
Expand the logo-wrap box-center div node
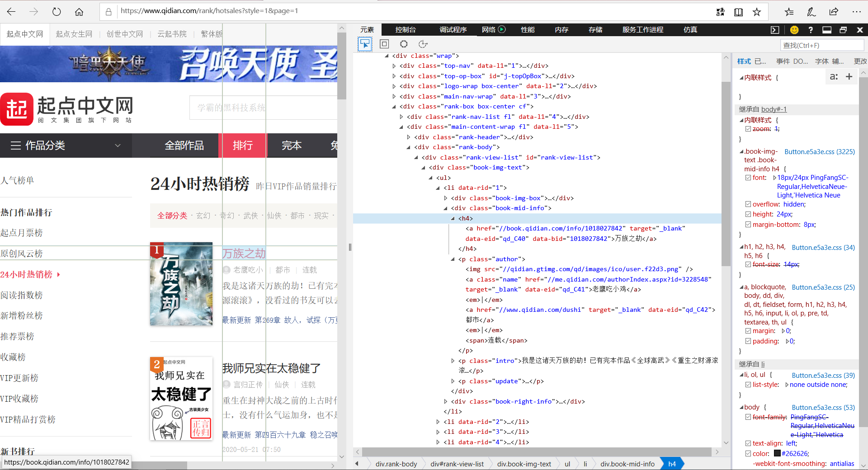394,86
